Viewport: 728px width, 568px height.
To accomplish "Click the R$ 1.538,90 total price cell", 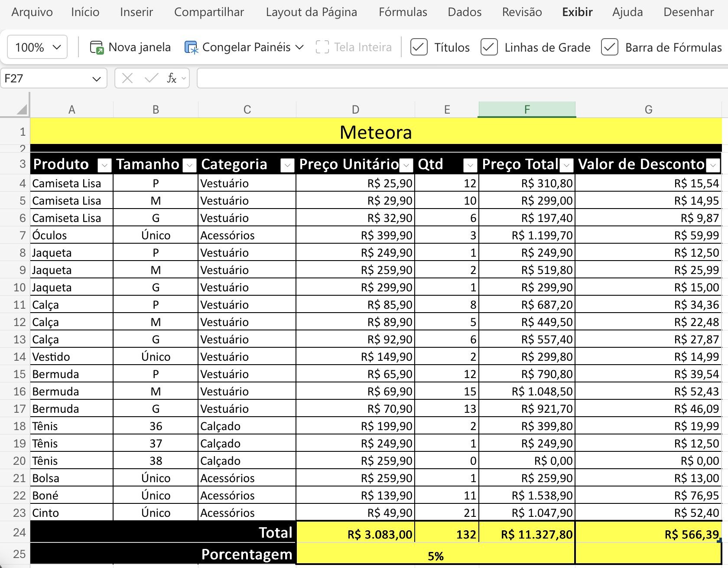I will point(527,495).
